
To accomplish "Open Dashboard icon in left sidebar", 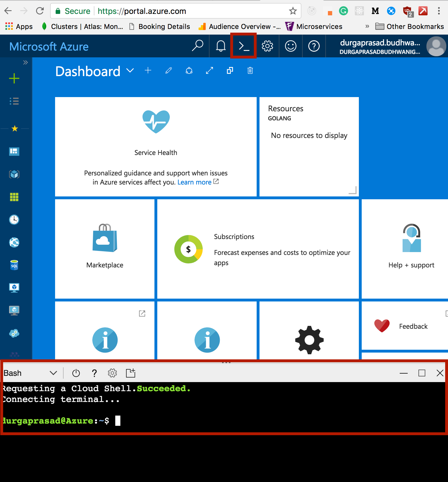I will (14, 151).
